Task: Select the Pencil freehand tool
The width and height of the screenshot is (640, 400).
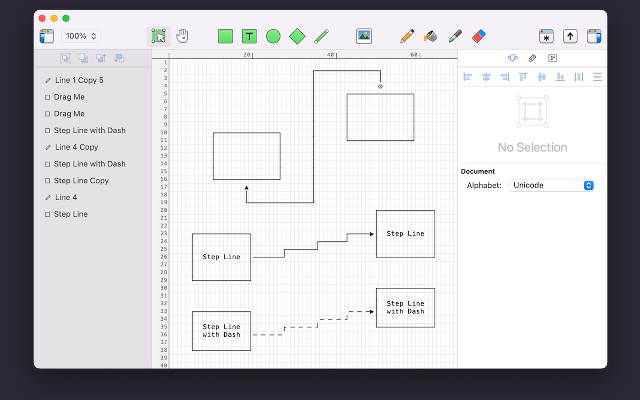Action: point(407,36)
